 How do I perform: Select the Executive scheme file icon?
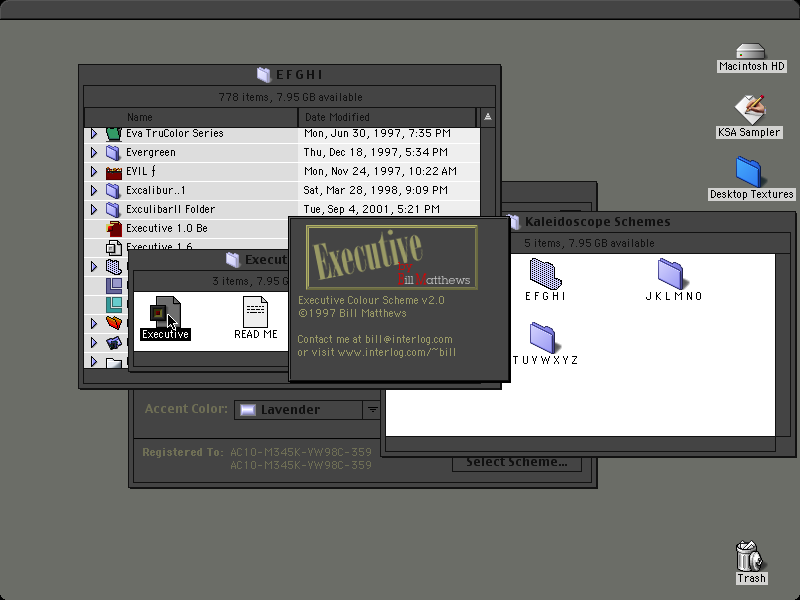(x=165, y=312)
